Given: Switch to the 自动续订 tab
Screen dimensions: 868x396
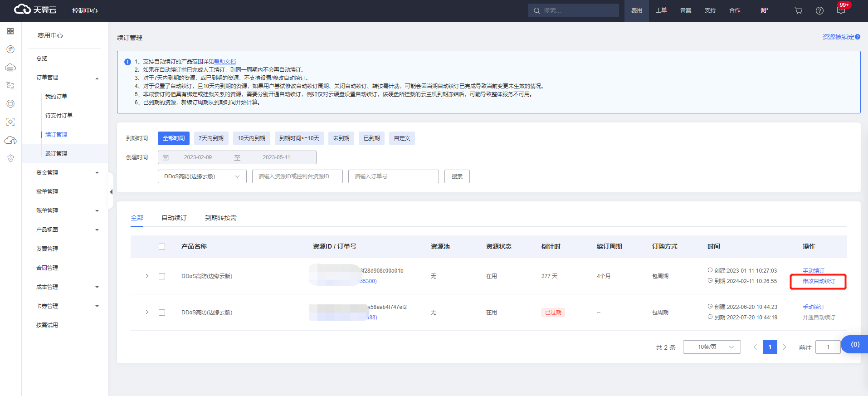Looking at the screenshot, I should (174, 218).
